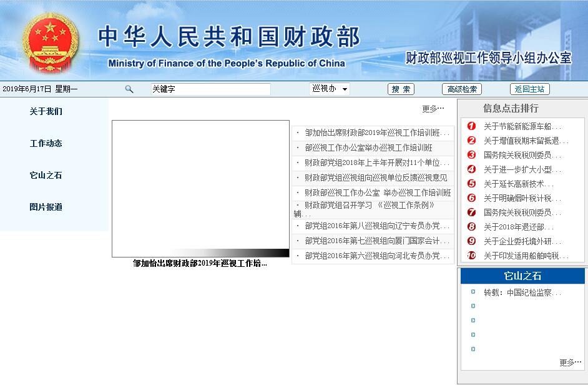The image size is (588, 385).
Task: Click 返回主站 button
Action: coord(530,89)
